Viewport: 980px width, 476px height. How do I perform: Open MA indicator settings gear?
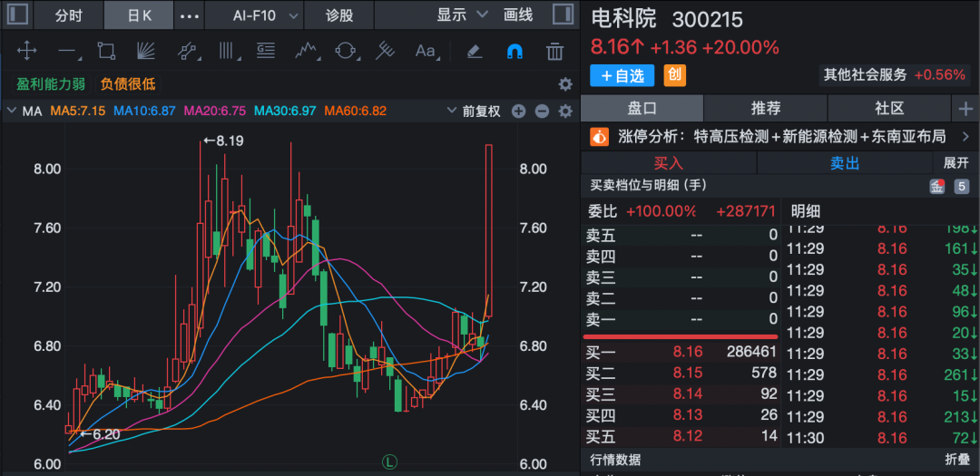[x=565, y=112]
